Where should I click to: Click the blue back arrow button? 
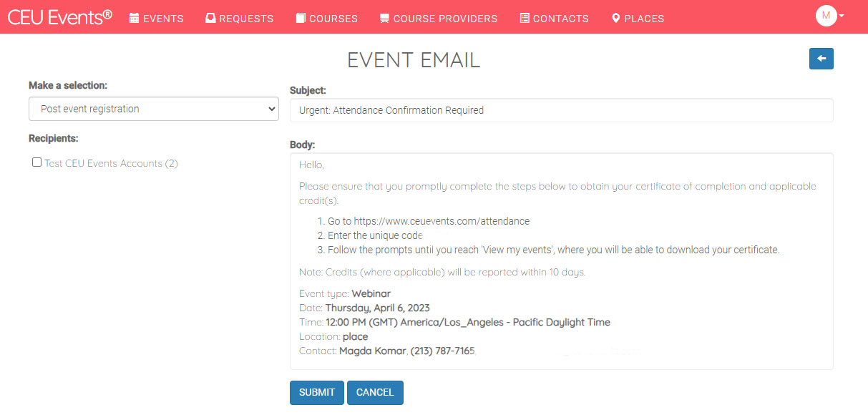pyautogui.click(x=821, y=59)
